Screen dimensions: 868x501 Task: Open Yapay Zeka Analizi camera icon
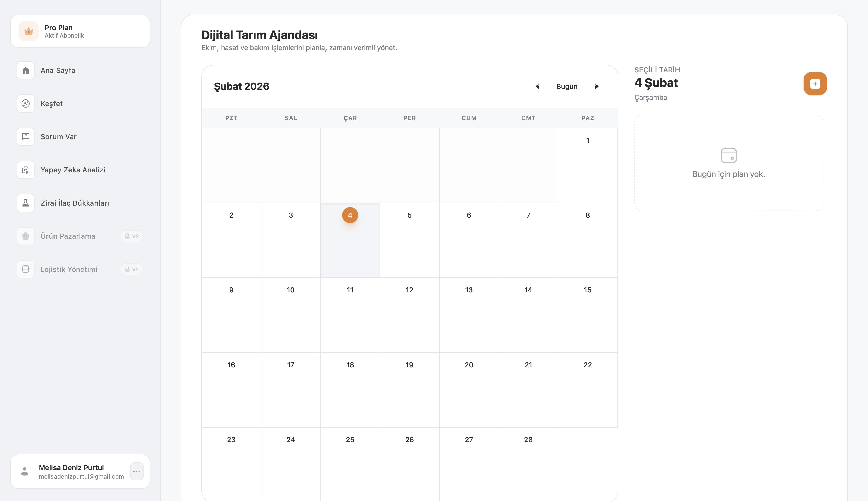point(25,170)
